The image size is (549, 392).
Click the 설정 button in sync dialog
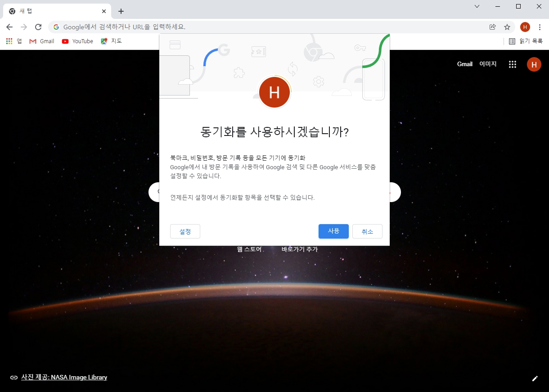pos(185,231)
